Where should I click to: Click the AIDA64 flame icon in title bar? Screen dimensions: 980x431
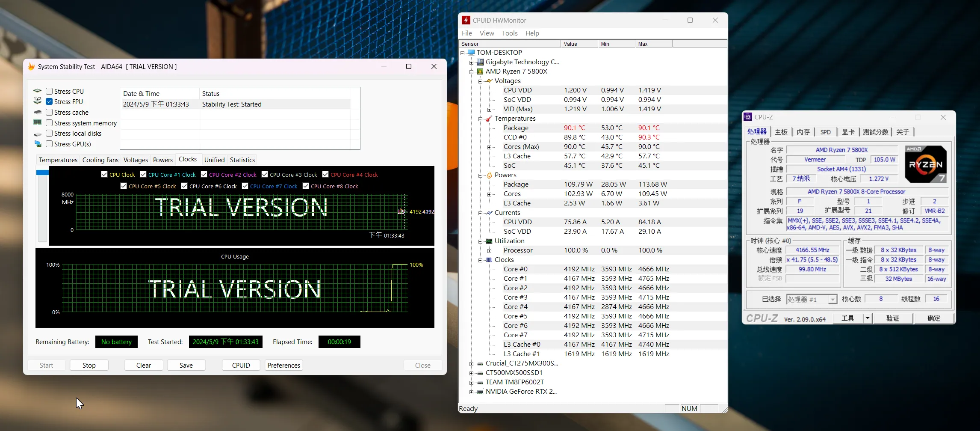coord(31,67)
